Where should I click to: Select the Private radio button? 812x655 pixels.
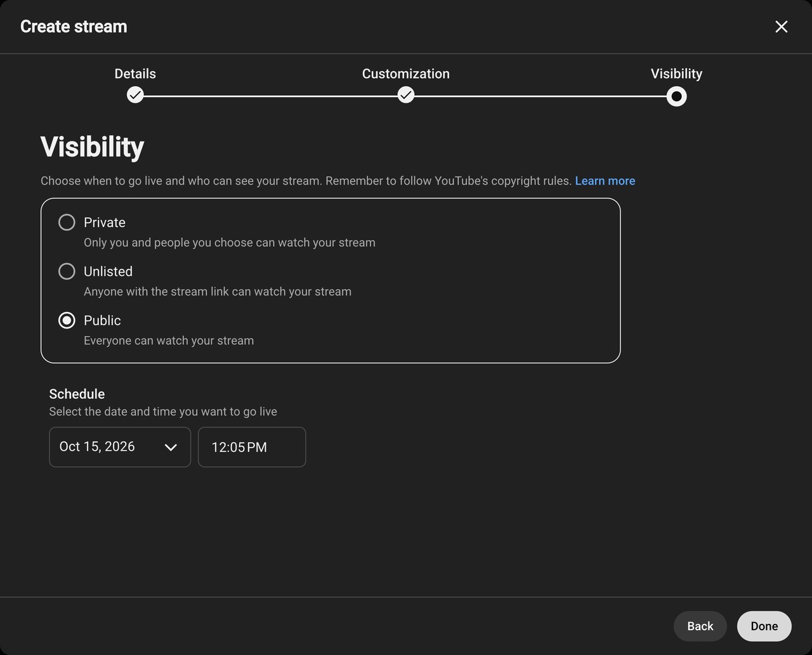(x=67, y=223)
